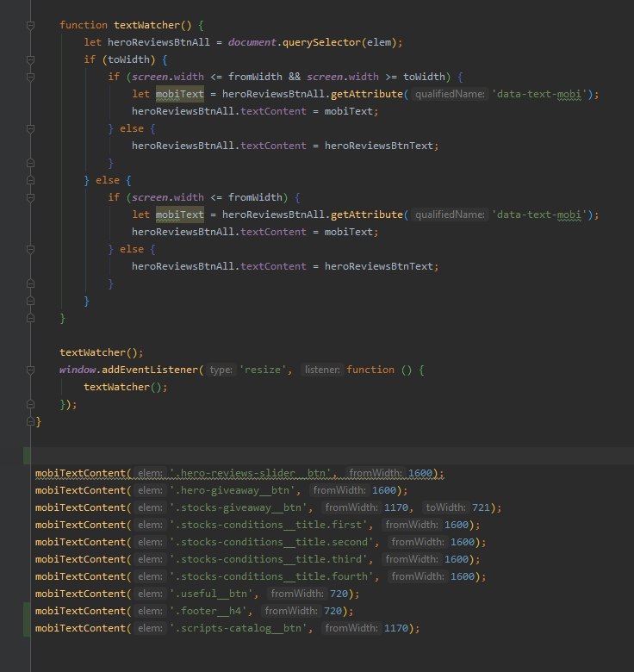The width and height of the screenshot is (634, 672).
Task: Click value 720 in the '.useful__btn' line
Action: (x=339, y=594)
